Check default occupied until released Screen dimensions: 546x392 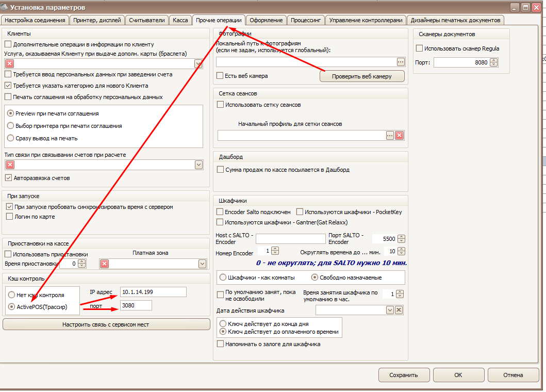coord(220,295)
